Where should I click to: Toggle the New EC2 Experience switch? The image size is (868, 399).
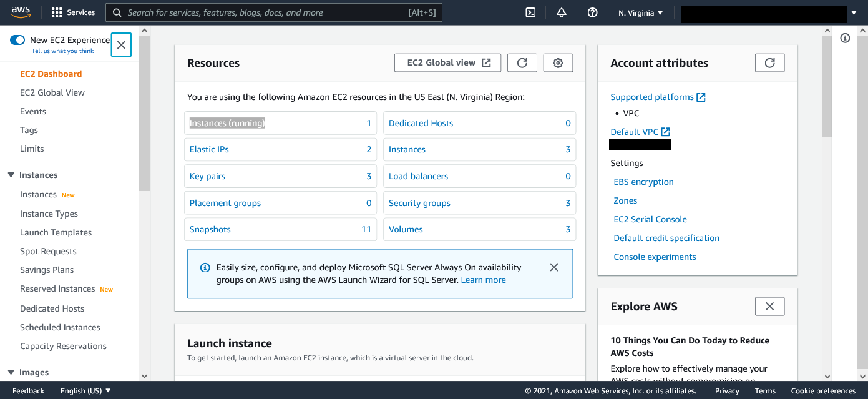[x=17, y=40]
